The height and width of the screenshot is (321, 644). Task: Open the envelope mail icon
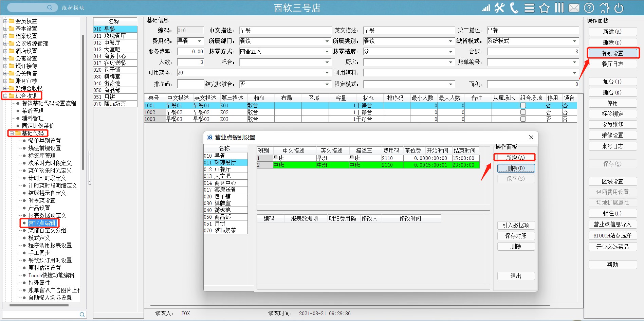pyautogui.click(x=574, y=8)
